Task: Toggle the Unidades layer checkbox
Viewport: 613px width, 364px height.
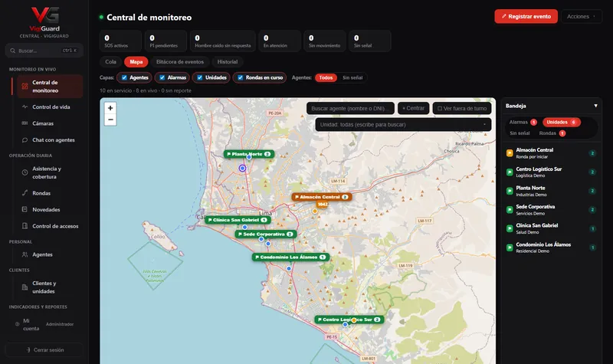Action: (x=200, y=77)
